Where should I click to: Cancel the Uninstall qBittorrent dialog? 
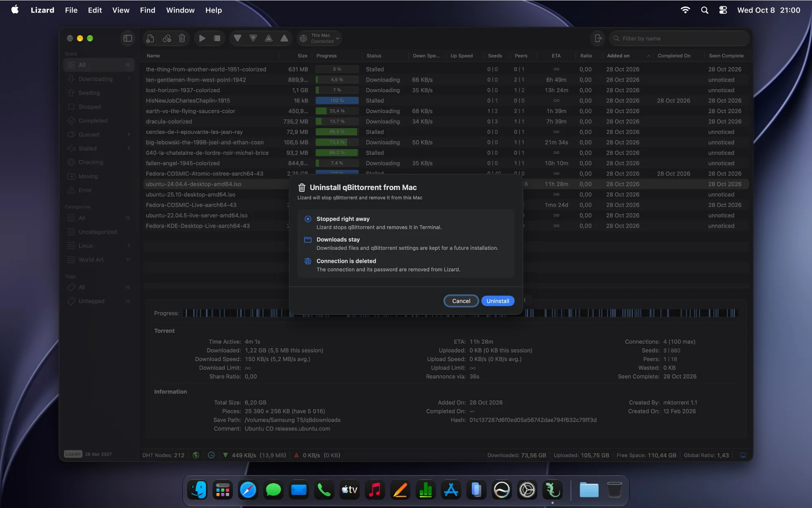(461, 301)
